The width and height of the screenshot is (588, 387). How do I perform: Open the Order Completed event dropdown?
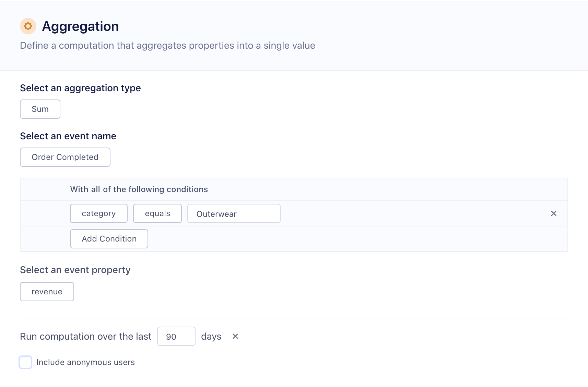point(65,157)
